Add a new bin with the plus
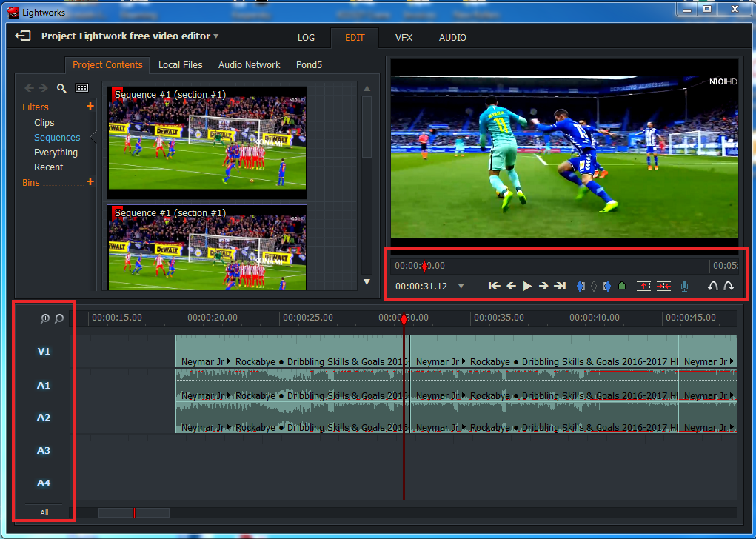This screenshot has width=756, height=539. tap(90, 181)
